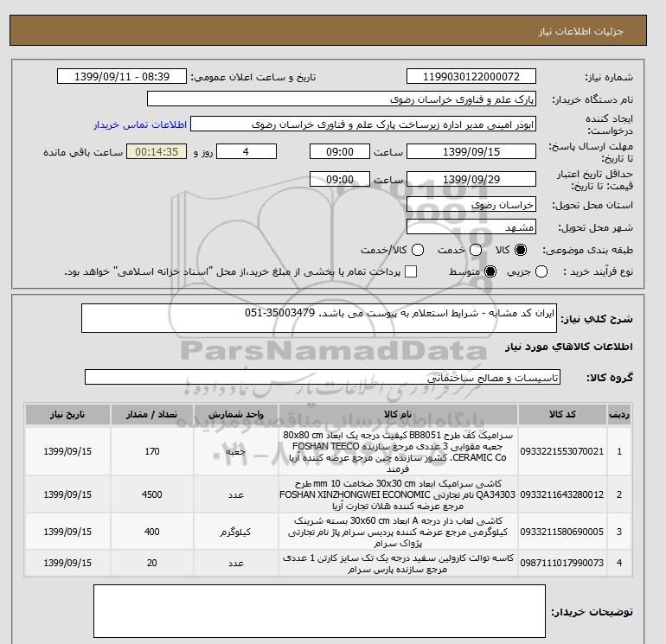Click delivery province field خراسان رضوی
This screenshot has height=644, width=666.
[x=471, y=205]
